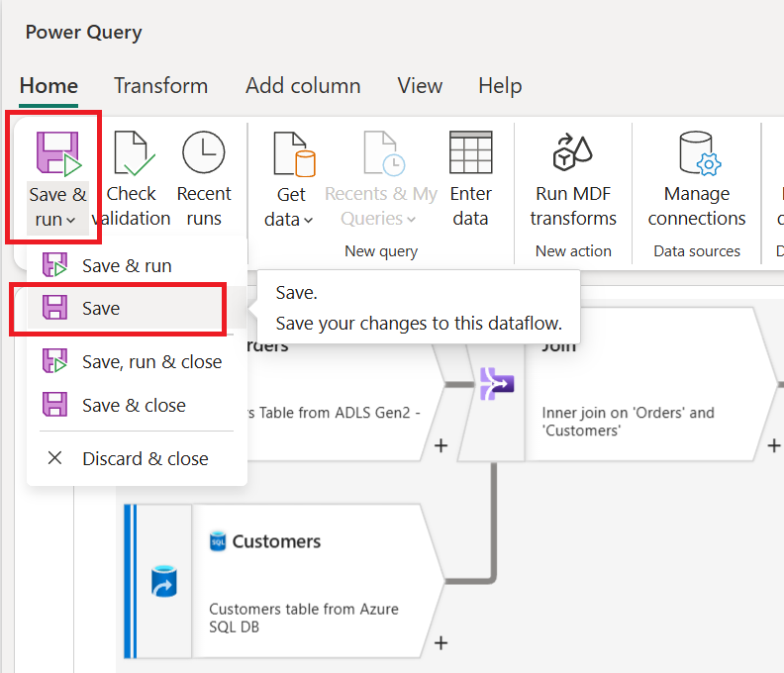
Task: Add a step after the Orders query
Action: coord(441,445)
